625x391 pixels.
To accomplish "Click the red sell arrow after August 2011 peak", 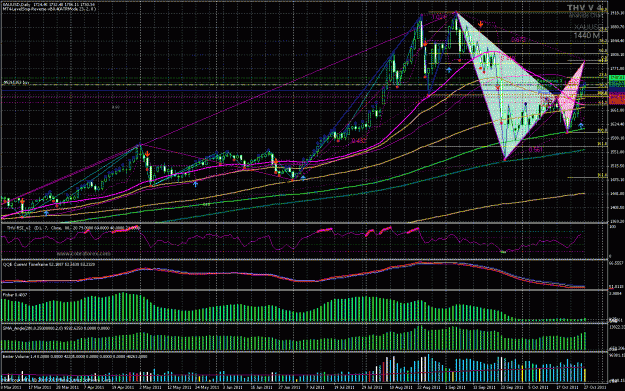I will click(x=425, y=43).
